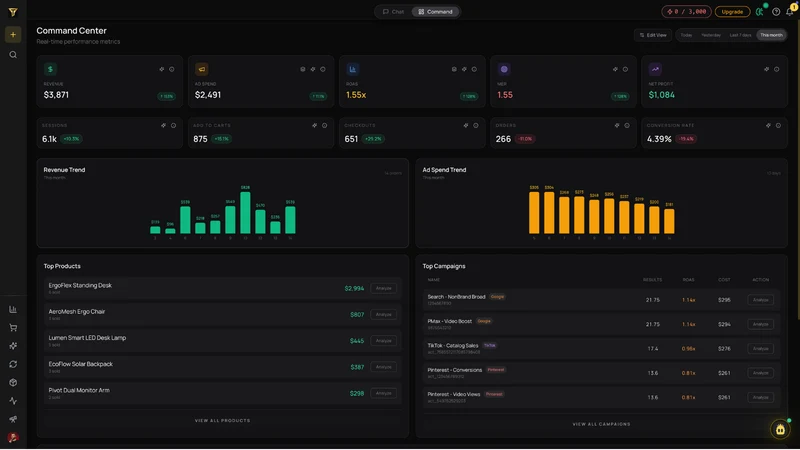Click the green dollar Revenue icon
The image size is (800, 450).
pos(50,69)
